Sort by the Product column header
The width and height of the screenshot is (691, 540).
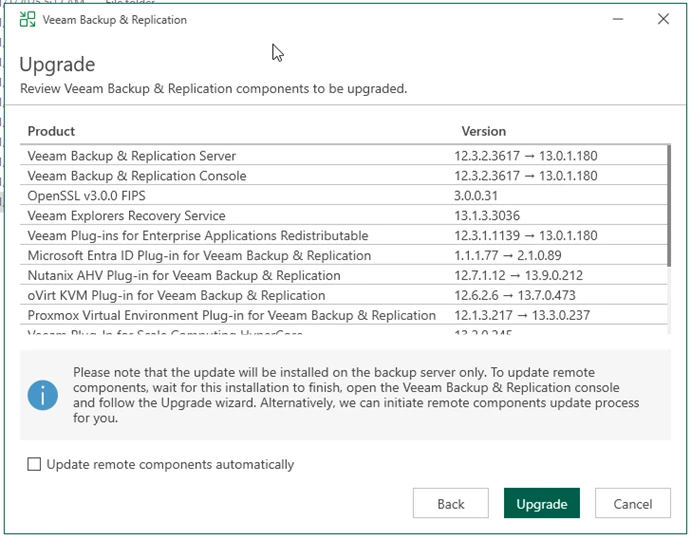click(x=52, y=131)
